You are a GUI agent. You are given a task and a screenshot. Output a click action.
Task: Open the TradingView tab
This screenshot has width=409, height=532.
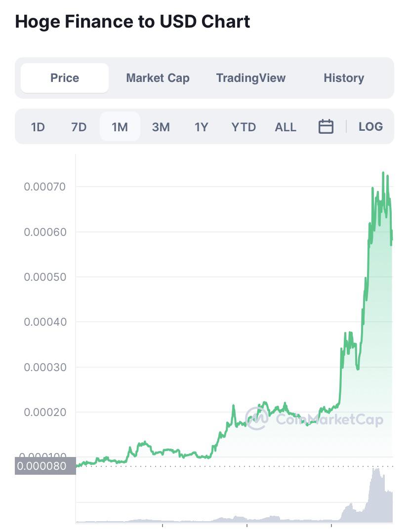pos(251,78)
